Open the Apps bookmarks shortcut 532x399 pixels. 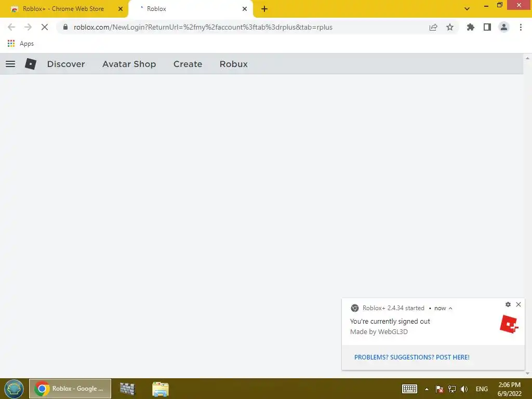21,44
